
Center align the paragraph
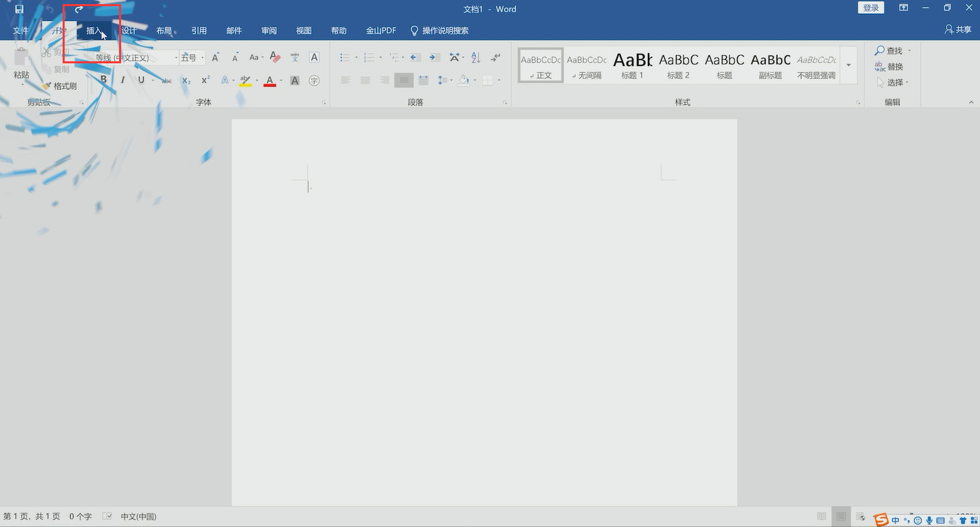365,80
